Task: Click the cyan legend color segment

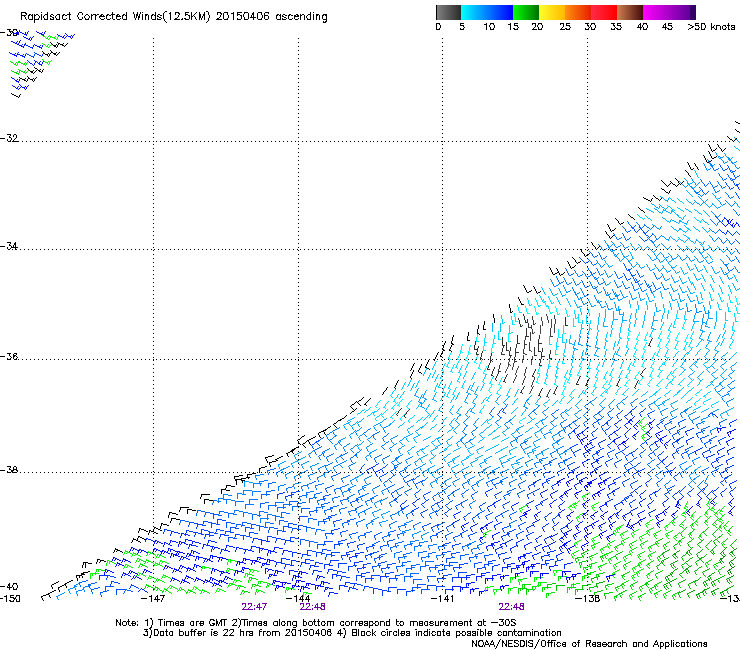Action: (474, 12)
